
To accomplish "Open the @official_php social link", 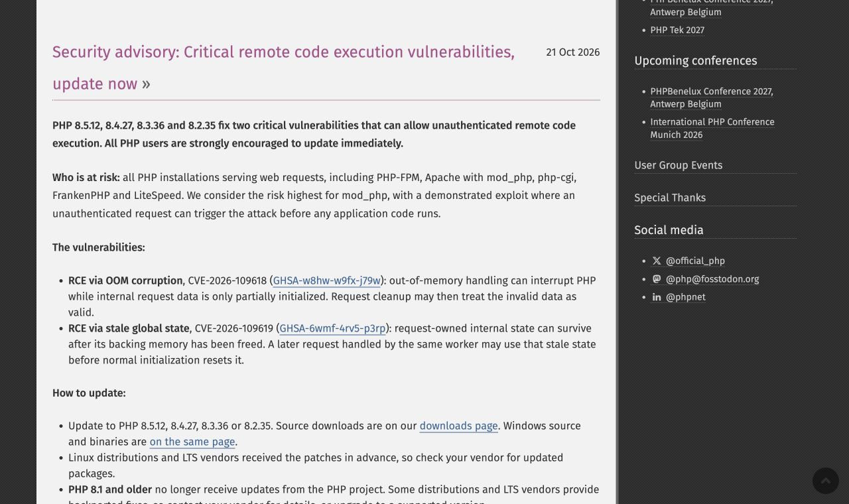I will [x=695, y=261].
